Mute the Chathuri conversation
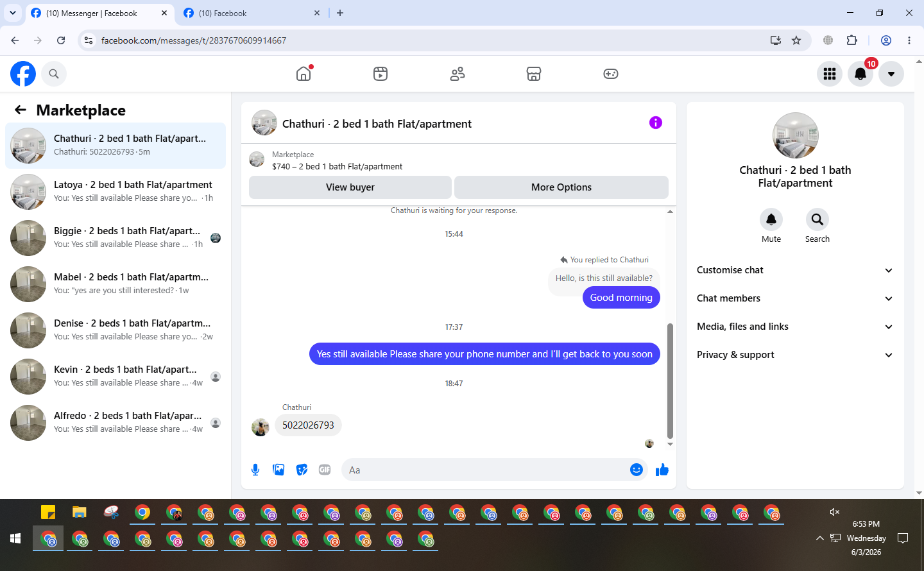 771,219
